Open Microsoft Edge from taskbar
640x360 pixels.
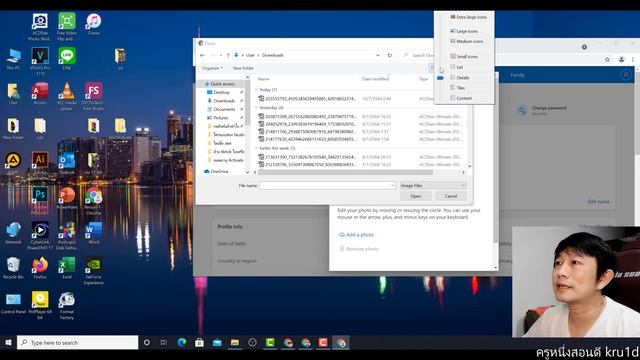(x=182, y=342)
